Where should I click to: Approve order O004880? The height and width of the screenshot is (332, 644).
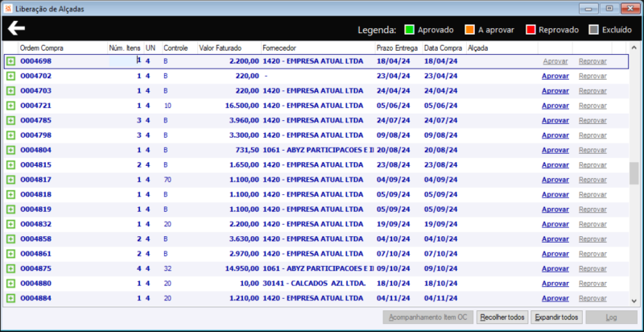555,283
